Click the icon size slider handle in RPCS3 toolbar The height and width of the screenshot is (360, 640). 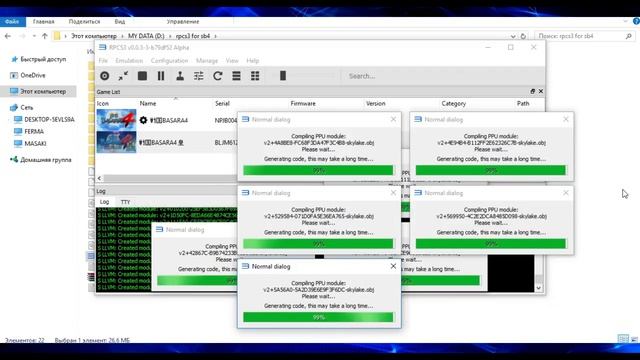[x=282, y=76]
